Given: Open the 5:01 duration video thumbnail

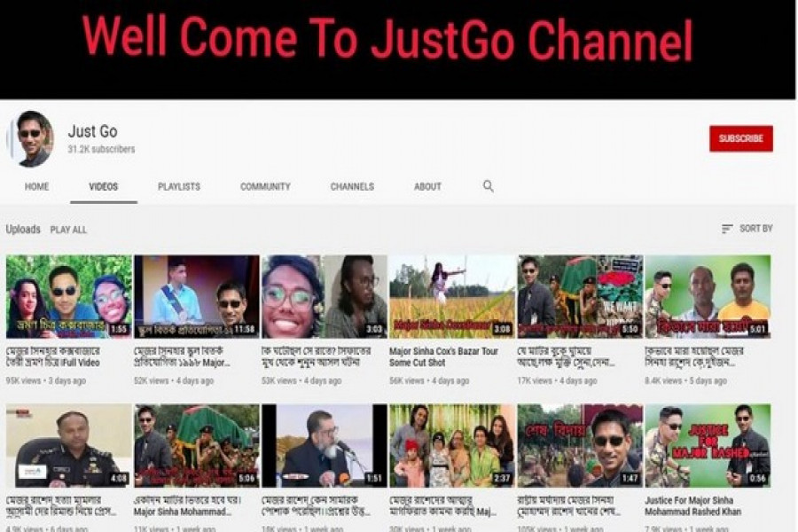Looking at the screenshot, I should pyautogui.click(x=708, y=296).
